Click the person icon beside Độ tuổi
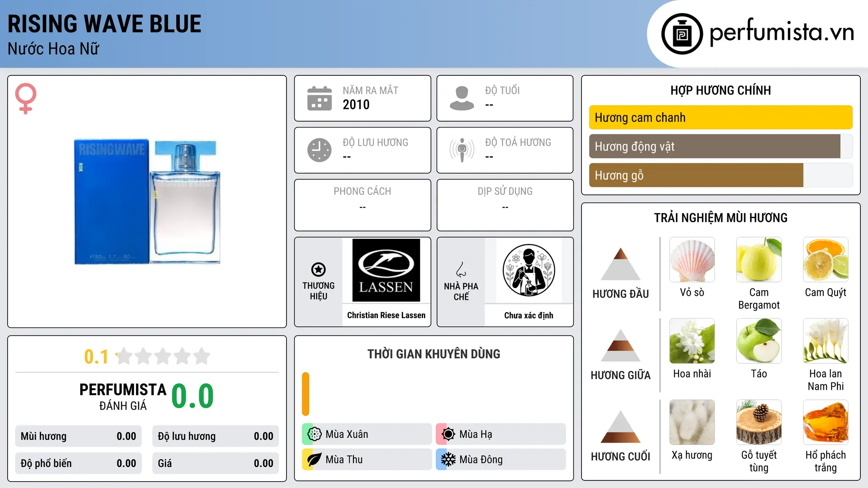This screenshot has width=868, height=488. (x=462, y=98)
